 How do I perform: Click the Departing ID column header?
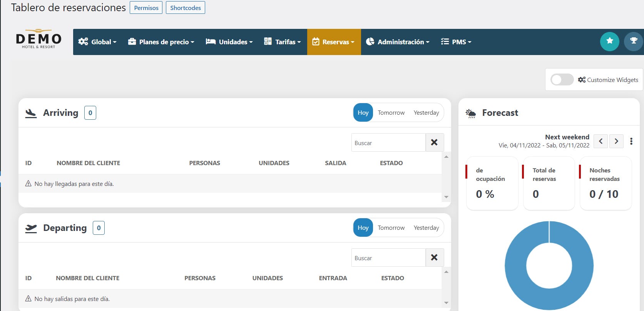coord(28,278)
